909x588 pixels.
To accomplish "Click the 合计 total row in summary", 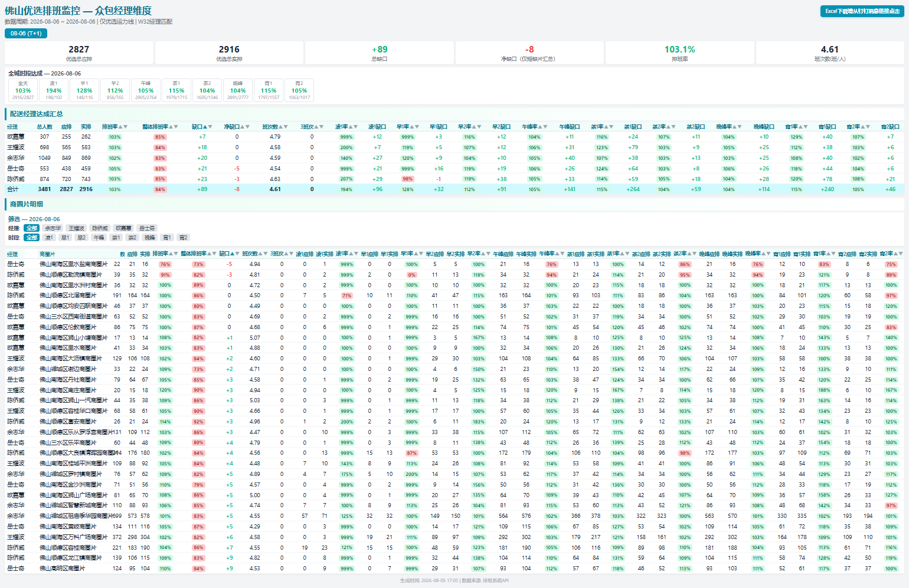I will [x=454, y=189].
